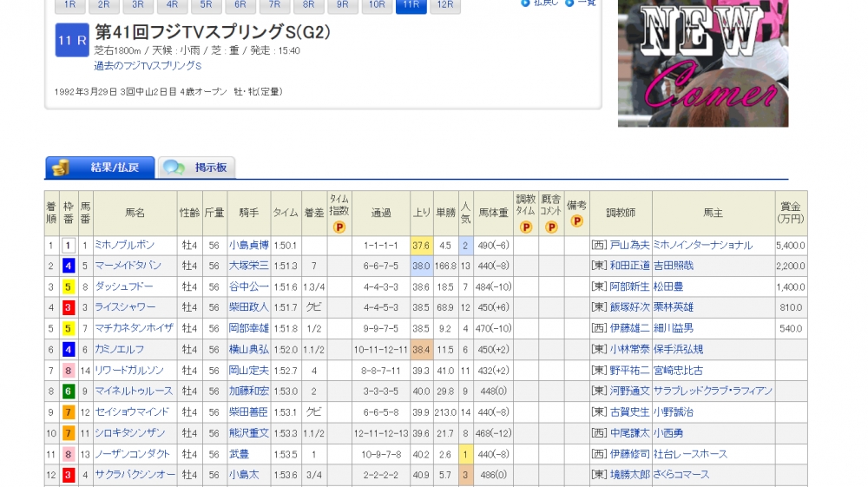Open horse マチカネタンホイザ page
Image resolution: width=868 pixels, height=487 pixels.
tap(134, 328)
